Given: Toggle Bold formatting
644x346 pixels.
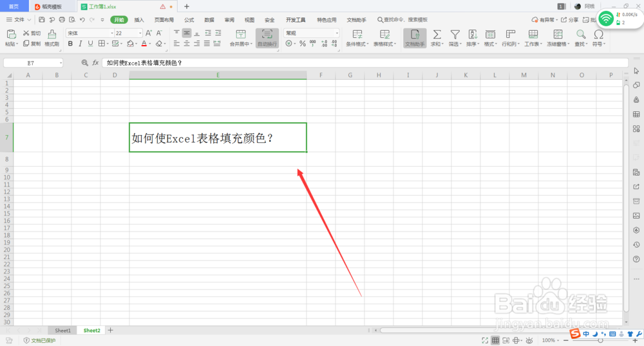Looking at the screenshot, I should (70, 44).
